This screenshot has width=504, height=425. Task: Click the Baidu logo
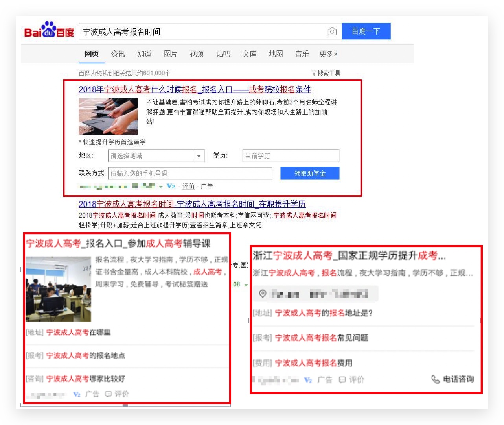click(49, 30)
